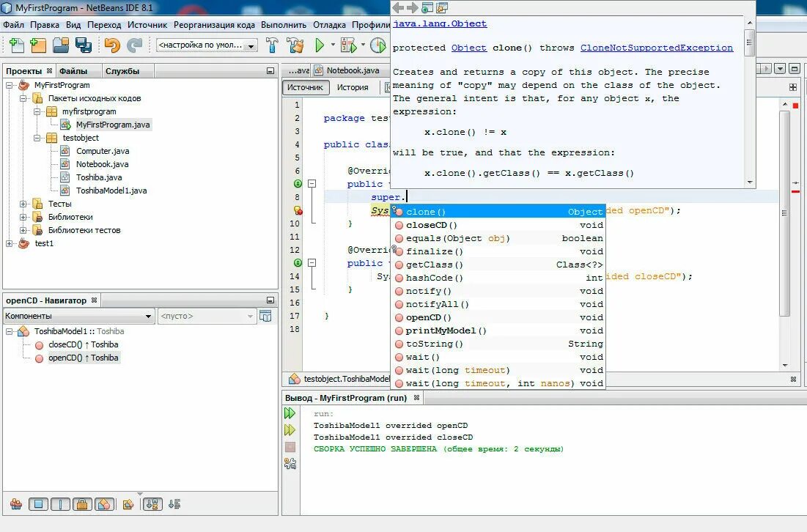Open Run Project dropdown arrow
Viewport: 807px width, 532px height.
(333, 45)
